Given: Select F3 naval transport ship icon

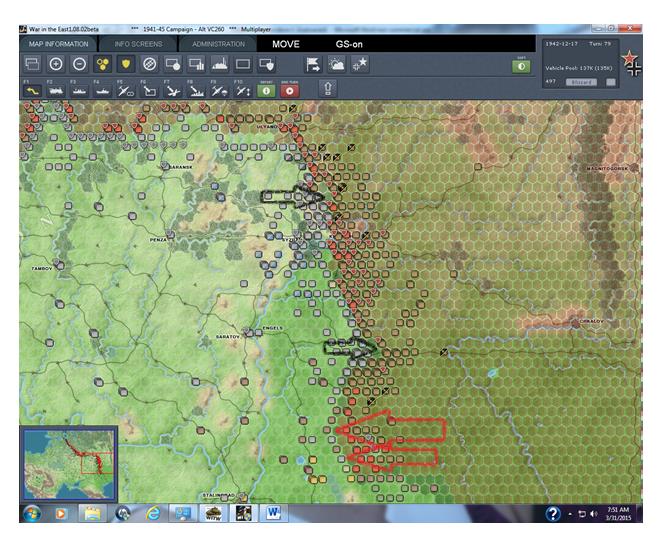Looking at the screenshot, I should [x=79, y=91].
